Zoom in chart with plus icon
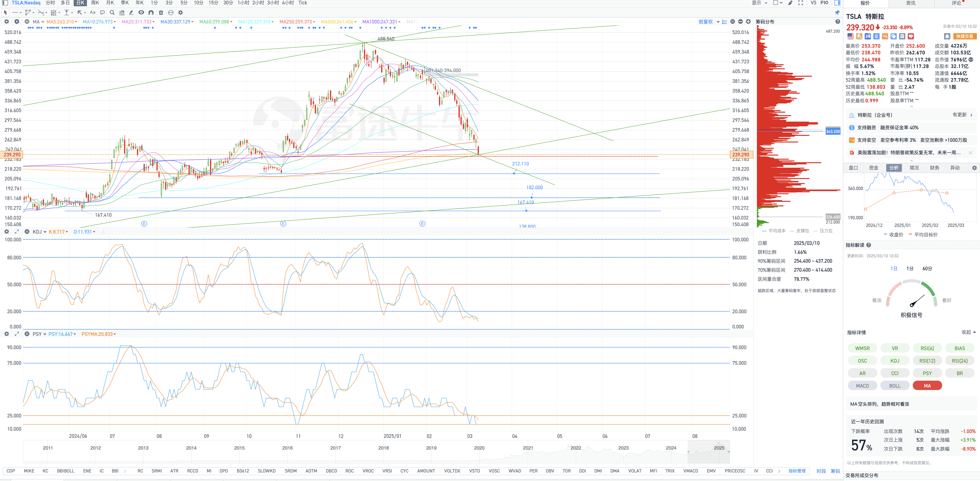This screenshot has width=980, height=481. tap(748, 22)
